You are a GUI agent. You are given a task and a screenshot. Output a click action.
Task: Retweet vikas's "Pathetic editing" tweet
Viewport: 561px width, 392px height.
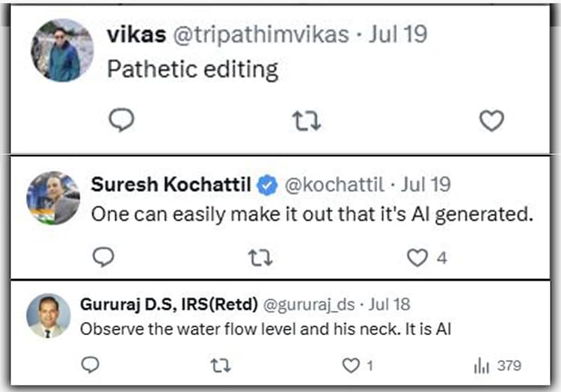tap(306, 120)
